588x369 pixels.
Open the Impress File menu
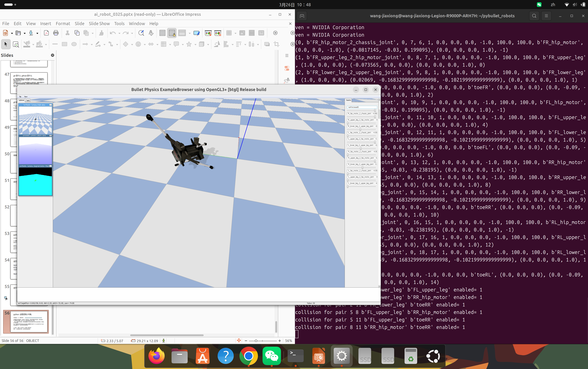coord(6,23)
